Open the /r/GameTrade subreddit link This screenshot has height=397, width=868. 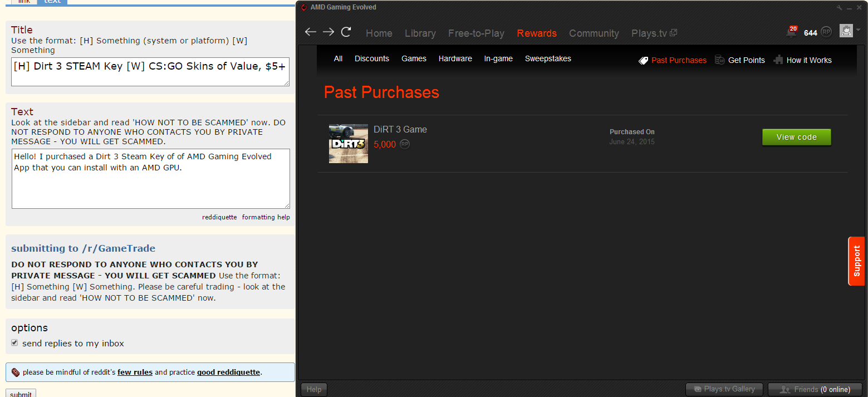click(x=118, y=248)
